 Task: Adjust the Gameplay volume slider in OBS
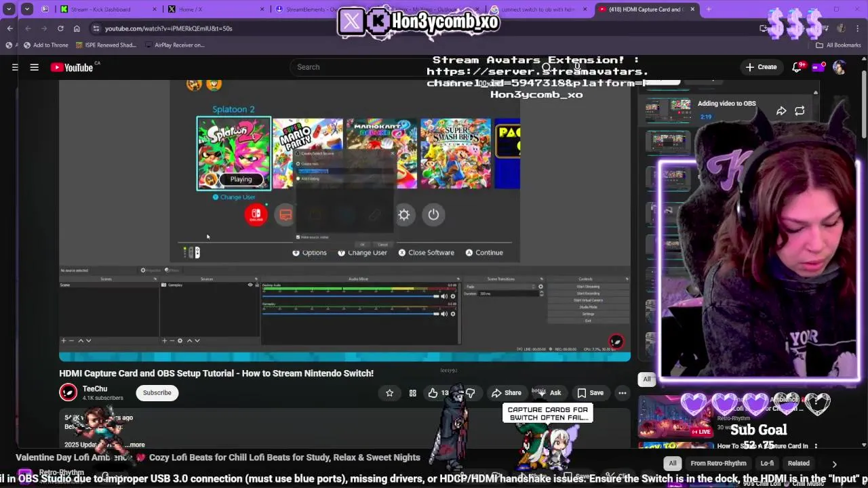click(x=351, y=314)
